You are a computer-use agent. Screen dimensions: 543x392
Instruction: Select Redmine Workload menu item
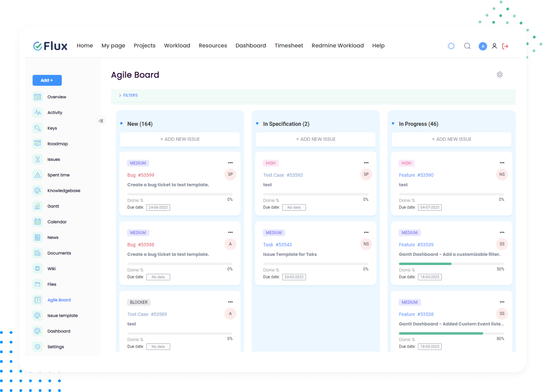click(x=337, y=45)
